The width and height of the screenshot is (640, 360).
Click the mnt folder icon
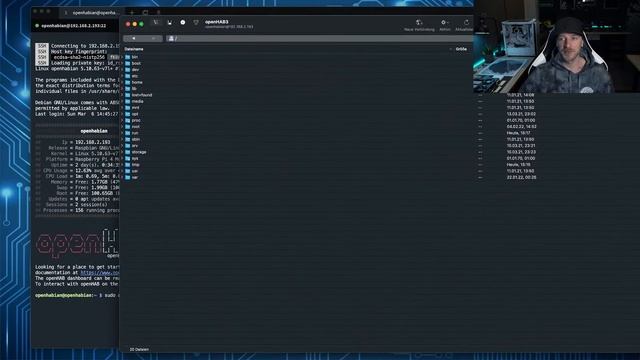128,108
